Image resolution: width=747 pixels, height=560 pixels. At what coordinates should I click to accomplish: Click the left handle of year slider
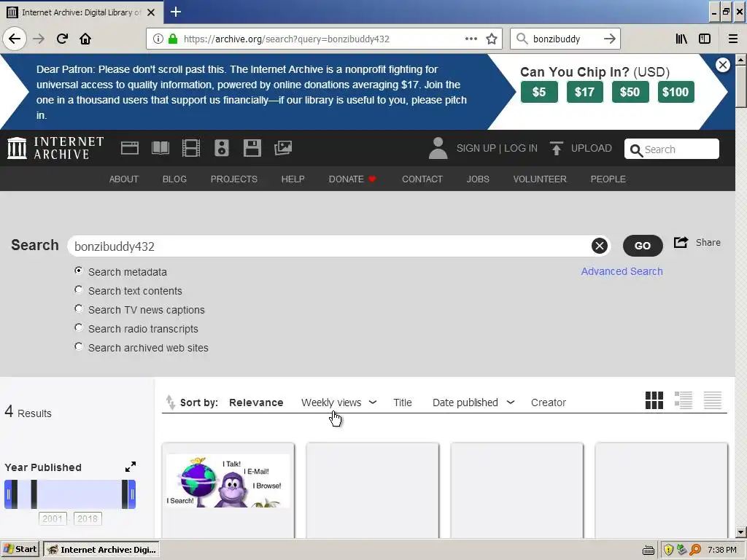pyautogui.click(x=7, y=494)
